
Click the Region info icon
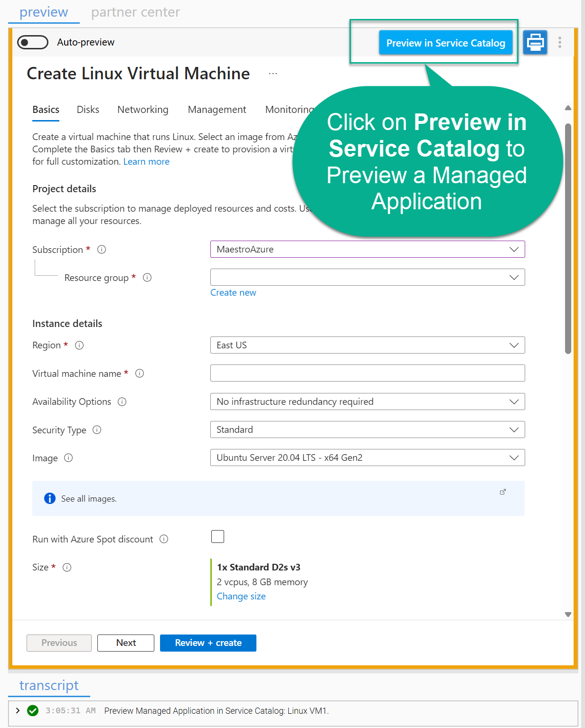point(79,345)
